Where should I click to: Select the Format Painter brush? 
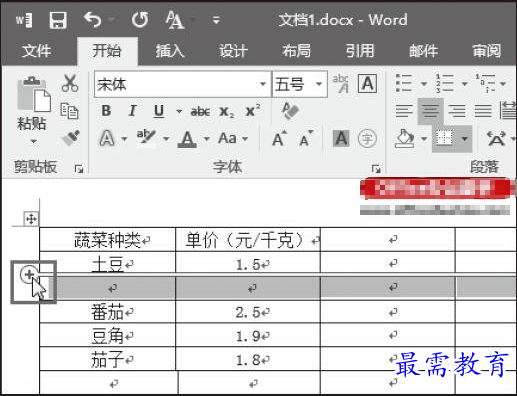71,138
